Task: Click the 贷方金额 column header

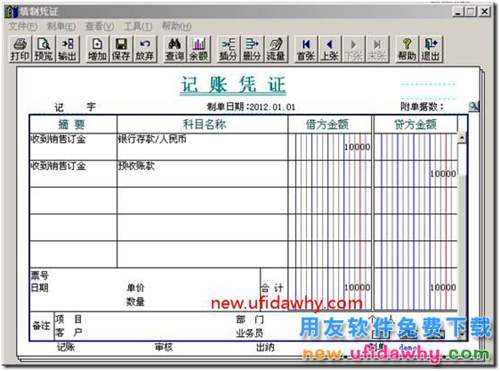Action: 416,125
